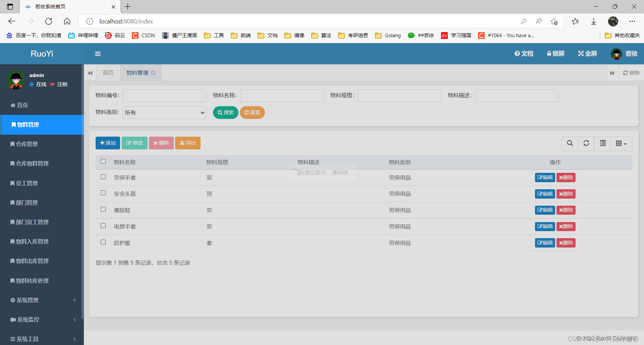Check the 橡胶鞋 row checkbox

[x=103, y=209]
